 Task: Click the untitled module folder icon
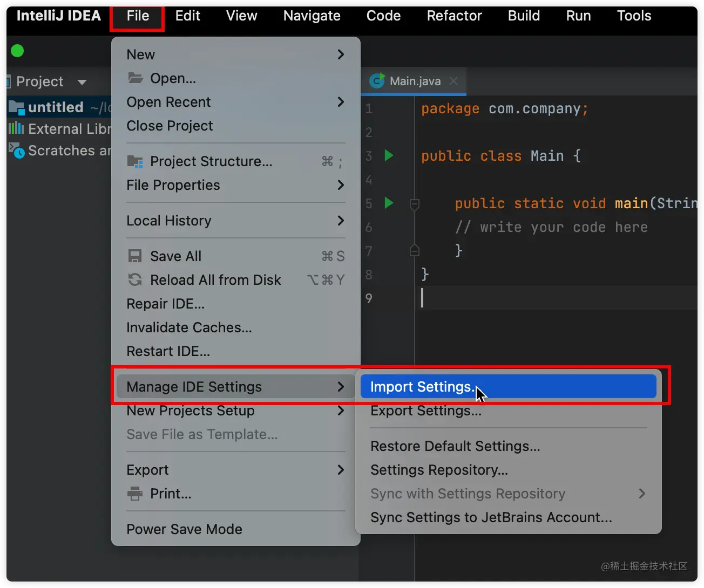[x=17, y=108]
